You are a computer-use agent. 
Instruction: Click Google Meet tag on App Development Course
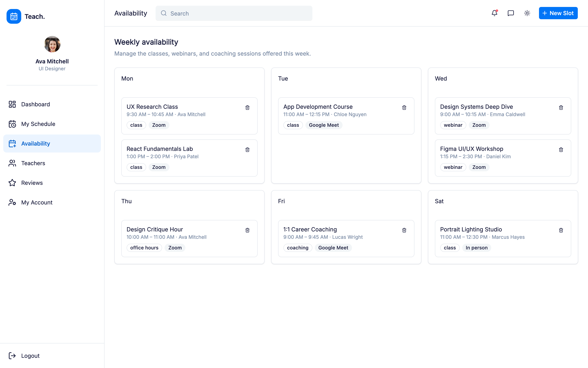(324, 125)
